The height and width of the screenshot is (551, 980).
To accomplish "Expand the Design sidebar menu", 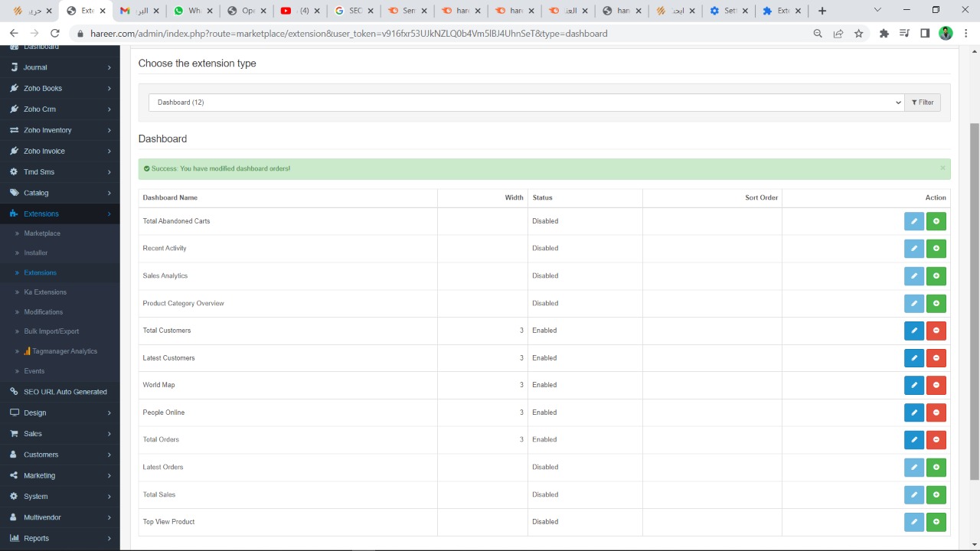I will tap(60, 412).
